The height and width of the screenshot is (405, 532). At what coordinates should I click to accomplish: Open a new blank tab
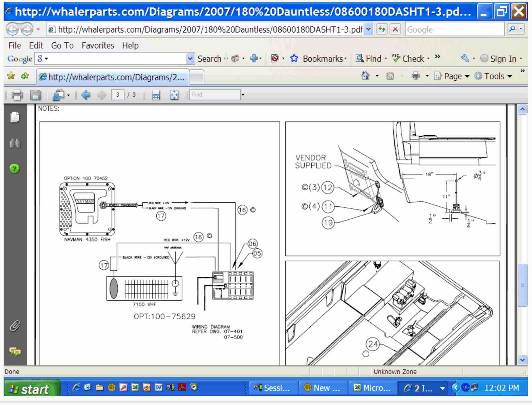(x=197, y=77)
